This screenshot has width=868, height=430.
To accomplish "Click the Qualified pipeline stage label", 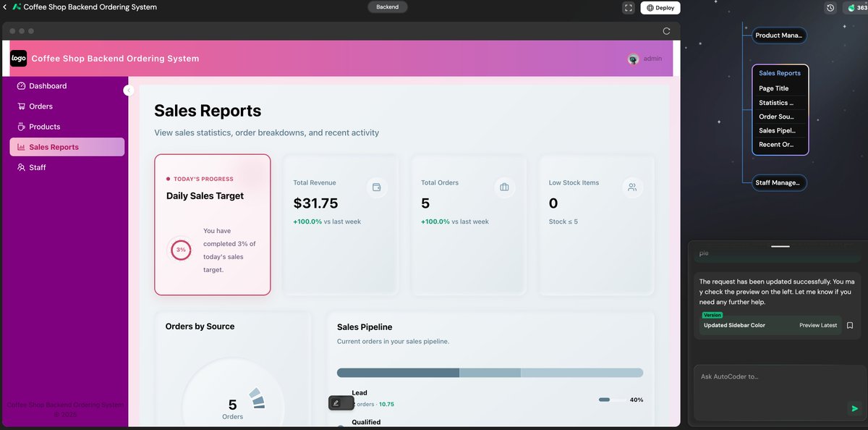I will pyautogui.click(x=366, y=422).
